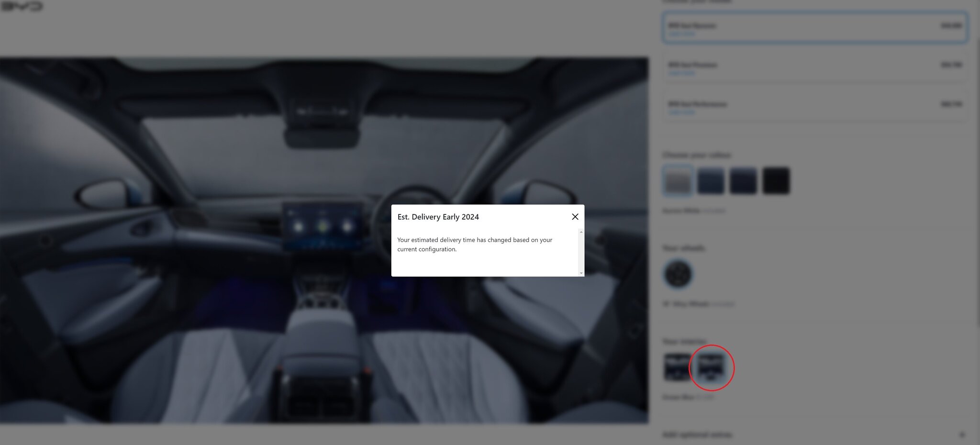Viewport: 980px width, 445px height.
Task: Click the BYD logo in the header
Action: point(22,6)
